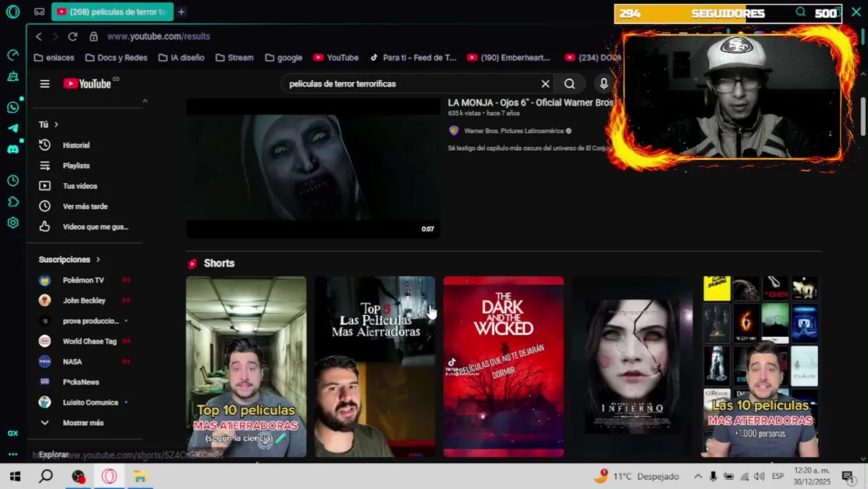The image size is (868, 489).
Task: Open Windows taskbar search
Action: pos(46,476)
